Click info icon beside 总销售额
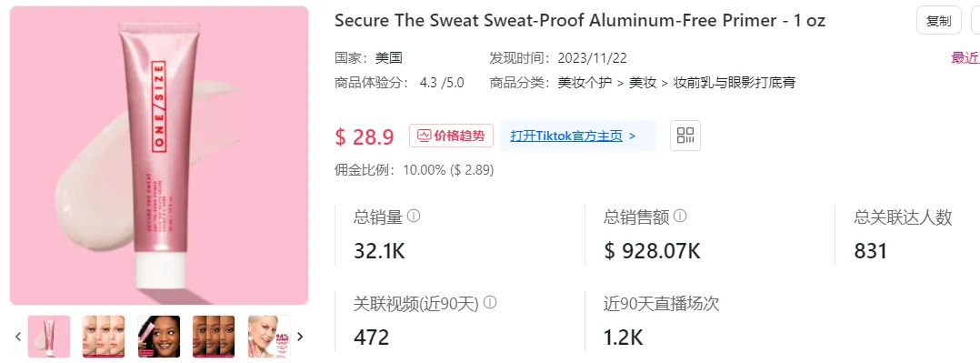Screen dimensions: 980x363 (x=680, y=216)
